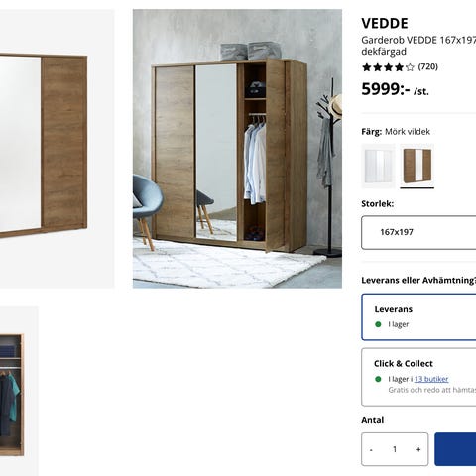Click the quantity input field
476x476 pixels.
[395, 449]
